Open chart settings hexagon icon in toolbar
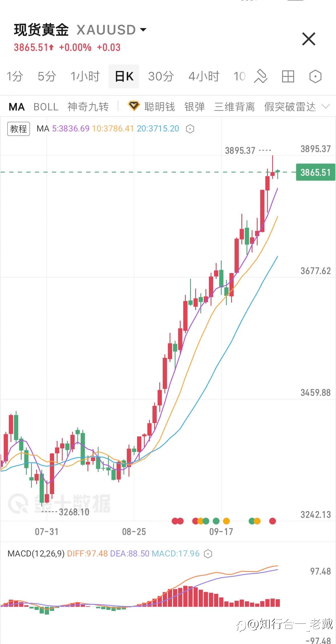Image resolution: width=336 pixels, height=644 pixels. (315, 76)
